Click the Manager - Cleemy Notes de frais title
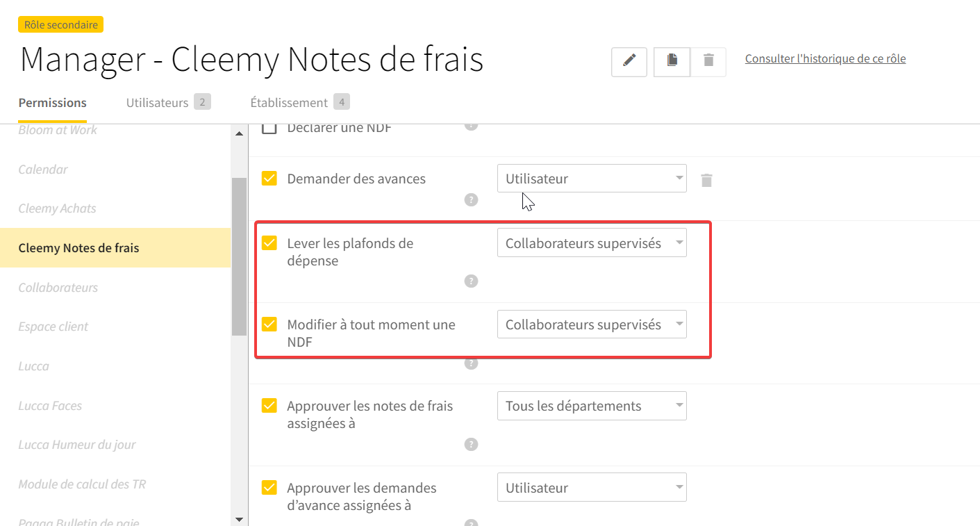Screen dimensions: 980x526 251,60
